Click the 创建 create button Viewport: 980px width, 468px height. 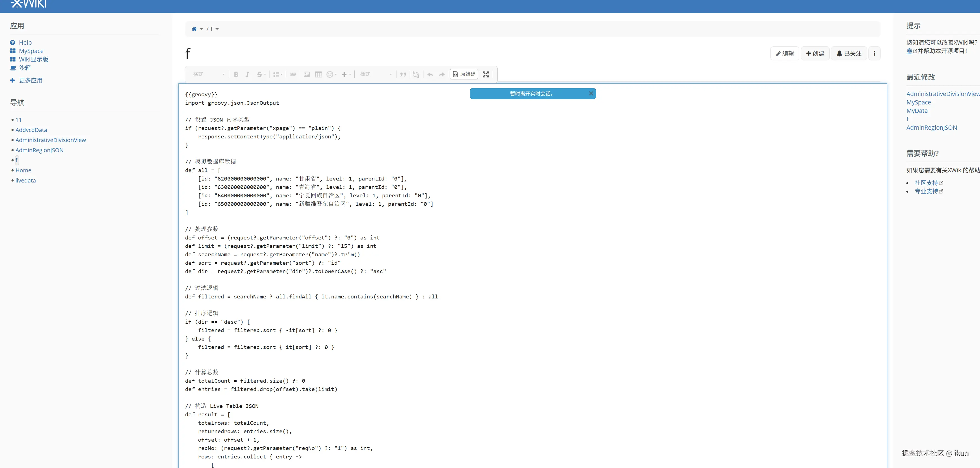[815, 54]
